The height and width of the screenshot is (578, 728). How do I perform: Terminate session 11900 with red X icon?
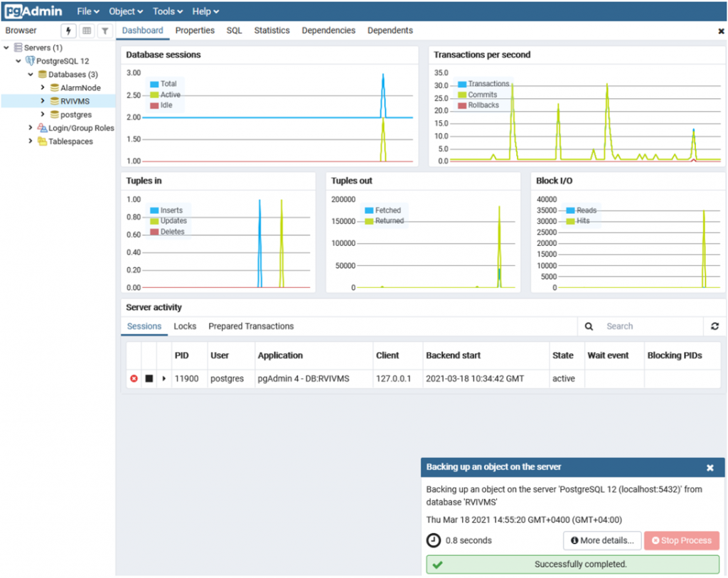point(134,379)
